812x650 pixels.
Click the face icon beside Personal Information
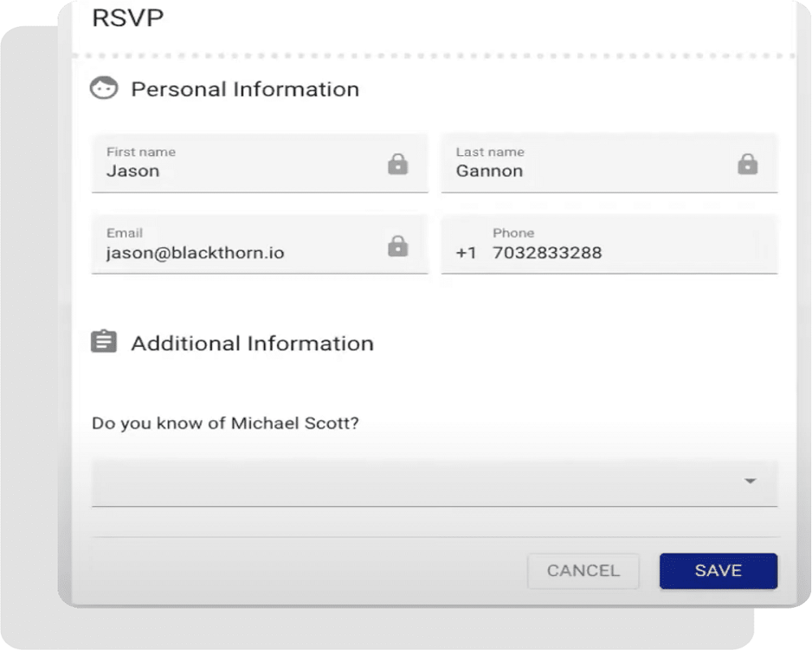coord(104,88)
